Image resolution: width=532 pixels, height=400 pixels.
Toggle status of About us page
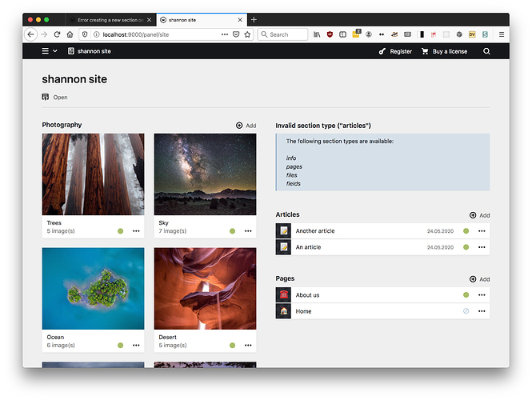(466, 295)
